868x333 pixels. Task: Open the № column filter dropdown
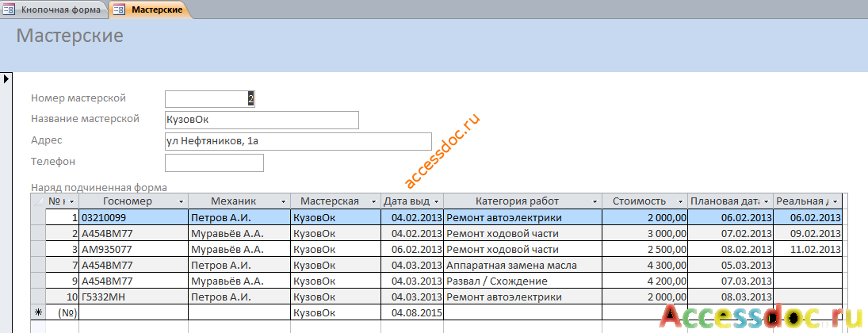(71, 201)
